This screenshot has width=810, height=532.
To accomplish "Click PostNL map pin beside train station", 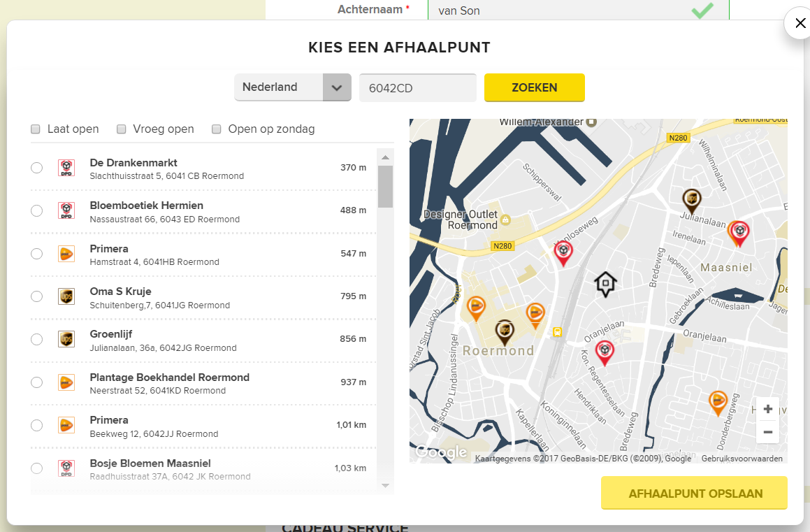I will (535, 315).
